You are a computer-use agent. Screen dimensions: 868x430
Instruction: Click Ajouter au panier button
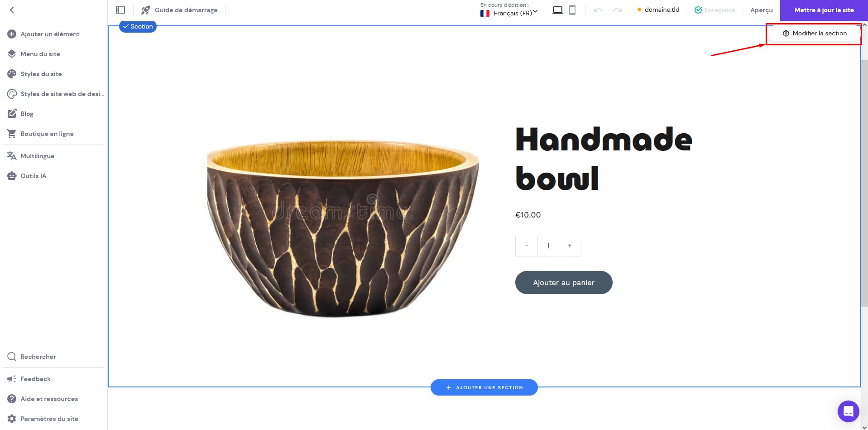pos(564,282)
